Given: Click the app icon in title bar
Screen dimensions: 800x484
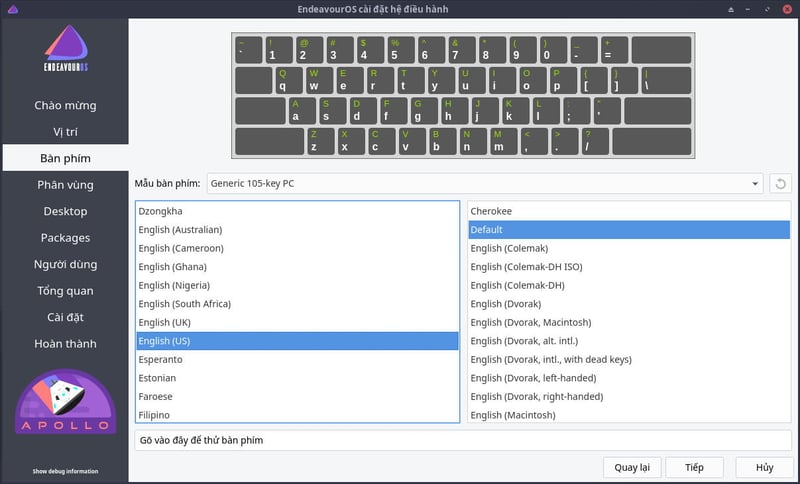Looking at the screenshot, I should click(12, 9).
